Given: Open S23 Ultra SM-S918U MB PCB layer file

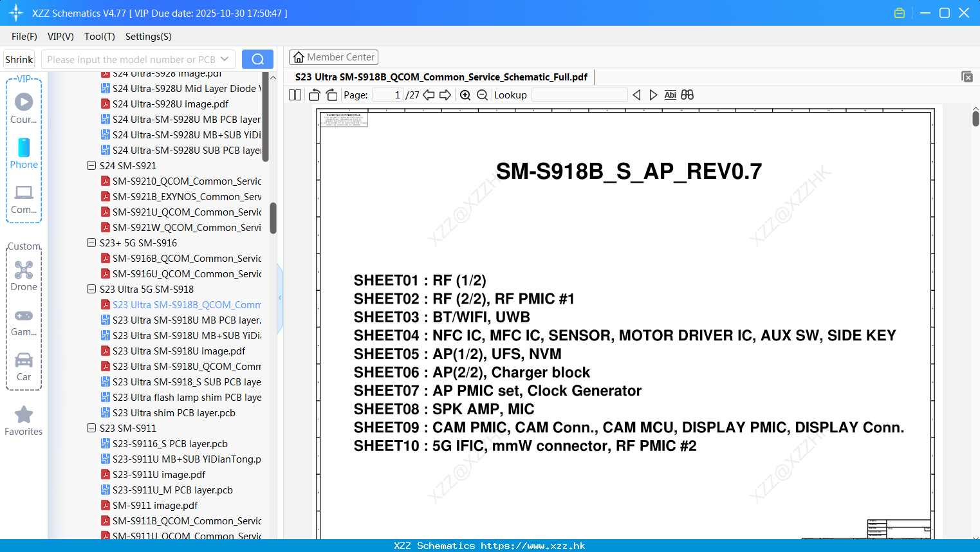Looking at the screenshot, I should [181, 320].
